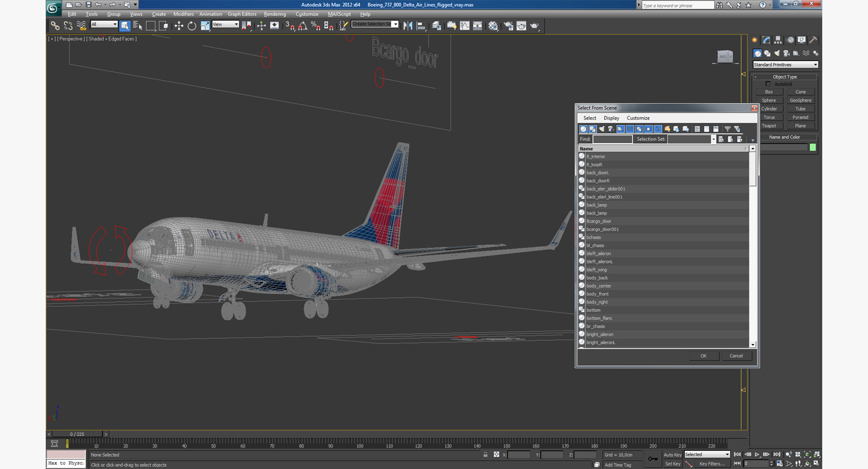
Task: Click OK in Select From Scene
Action: [703, 356]
